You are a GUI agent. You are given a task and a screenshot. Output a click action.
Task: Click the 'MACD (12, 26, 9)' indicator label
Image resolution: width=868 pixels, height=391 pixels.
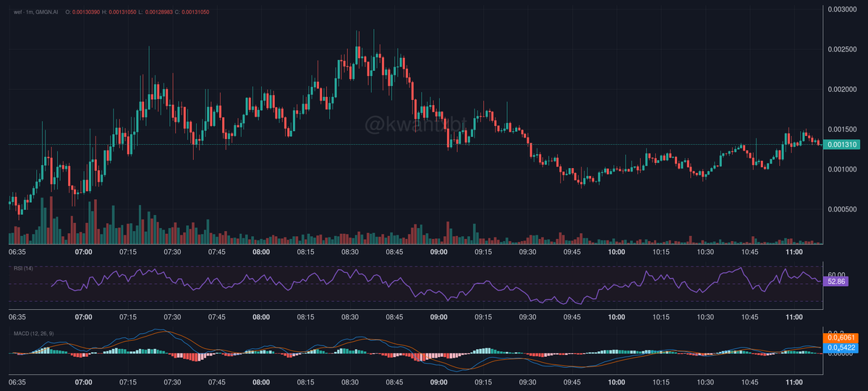35,334
